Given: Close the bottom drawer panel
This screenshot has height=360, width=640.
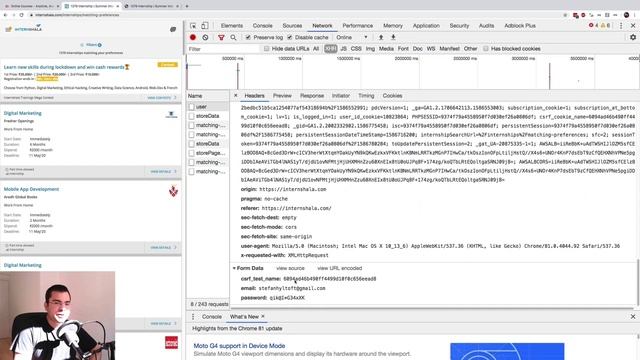Looking at the screenshot, I should [x=633, y=317].
